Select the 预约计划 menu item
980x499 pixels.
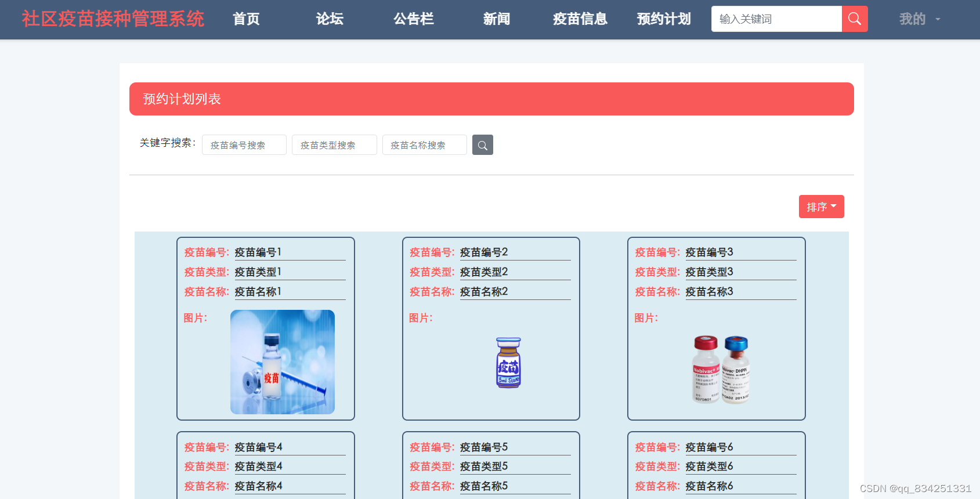point(664,19)
